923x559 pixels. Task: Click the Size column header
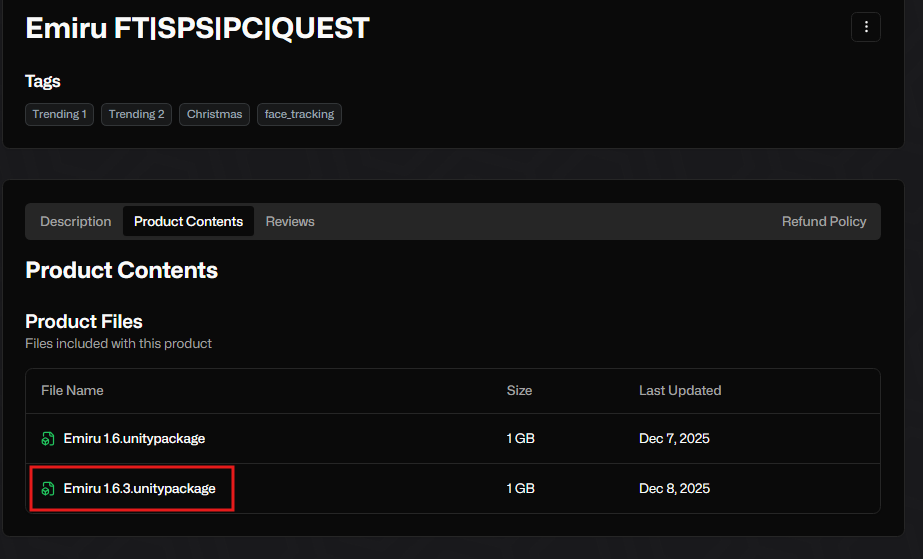(519, 391)
